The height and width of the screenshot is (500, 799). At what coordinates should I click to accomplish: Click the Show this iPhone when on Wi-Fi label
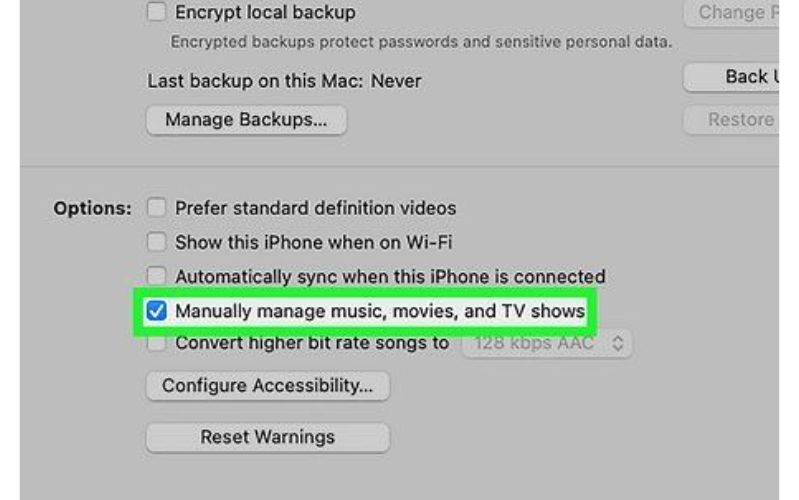(x=314, y=242)
